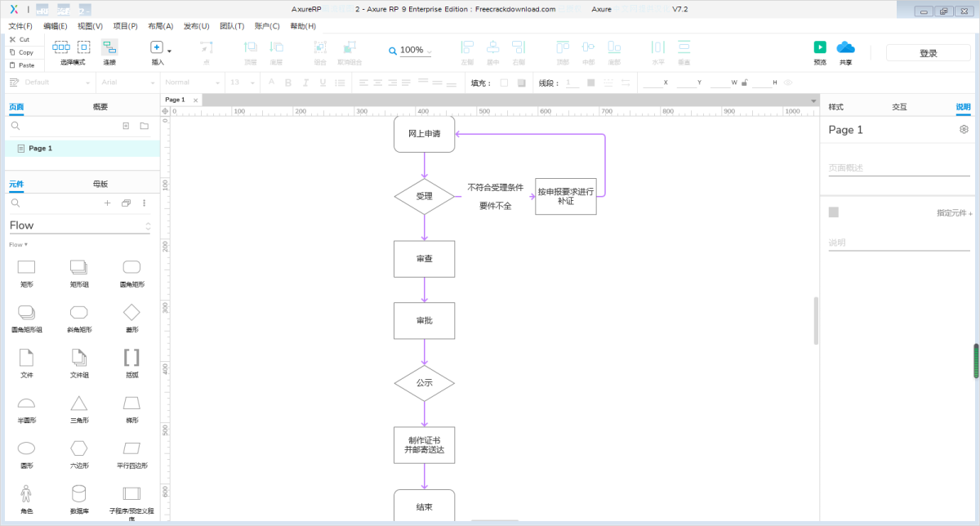Image resolution: width=980 pixels, height=526 pixels.
Task: Switch to the 交互 (Interactions) tab
Action: 899,107
